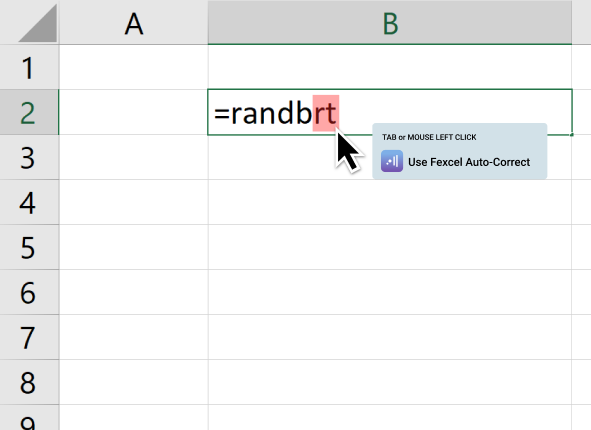
Task: Select column B header
Action: [x=390, y=23]
